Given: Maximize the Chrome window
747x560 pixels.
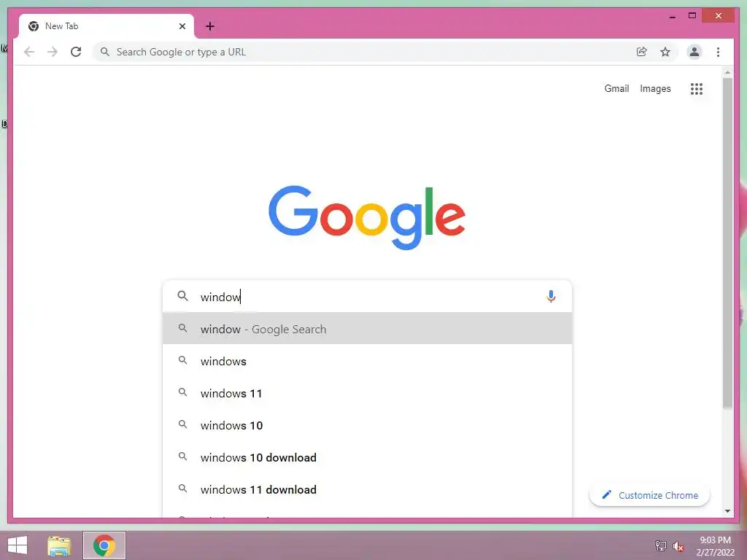Looking at the screenshot, I should pyautogui.click(x=692, y=16).
